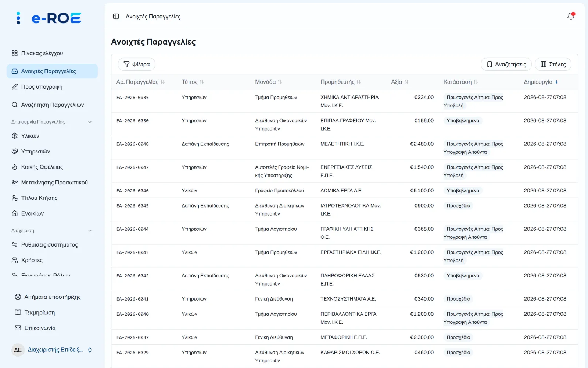Collapse the Διαχείριση section chevron
The height and width of the screenshot is (368, 588).
point(90,231)
